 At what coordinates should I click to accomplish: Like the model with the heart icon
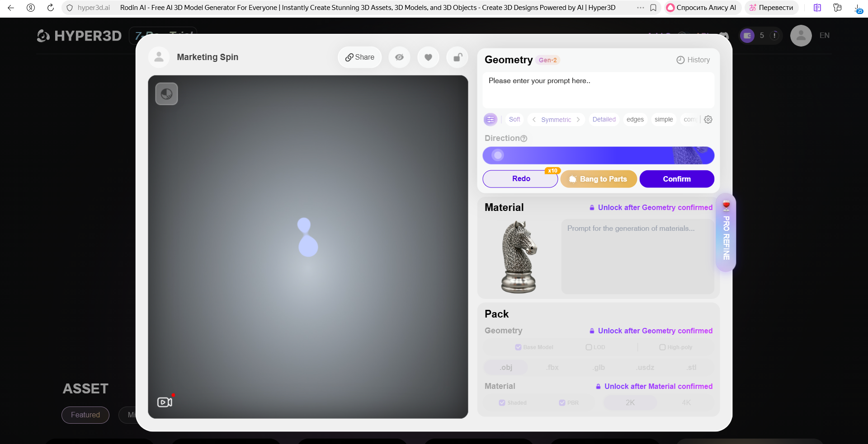pos(428,57)
